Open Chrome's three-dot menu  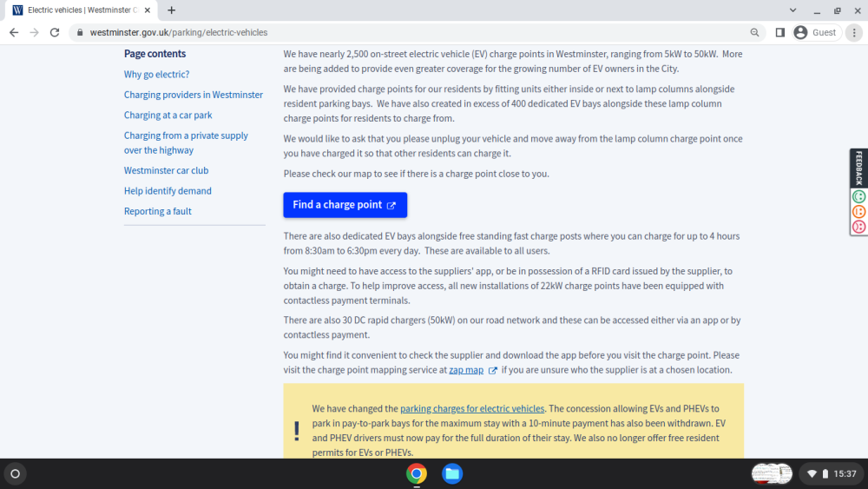pyautogui.click(x=854, y=33)
